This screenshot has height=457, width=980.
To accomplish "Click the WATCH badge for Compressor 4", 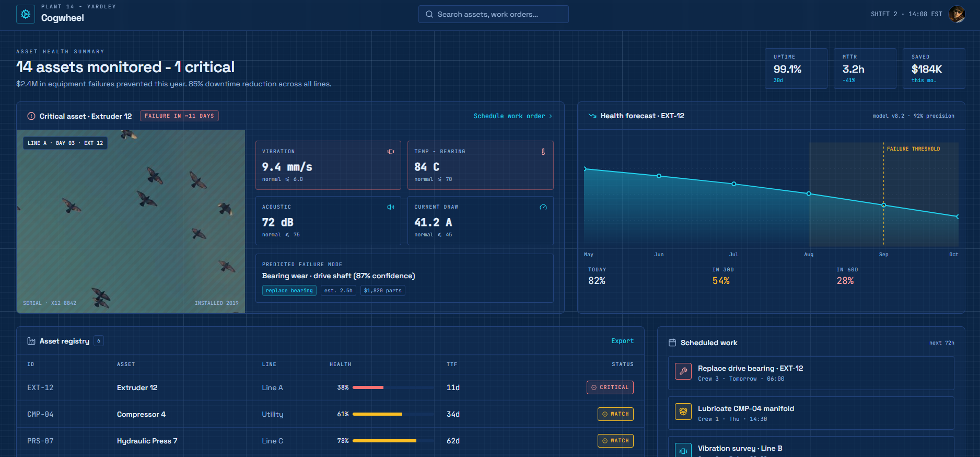I will point(615,414).
